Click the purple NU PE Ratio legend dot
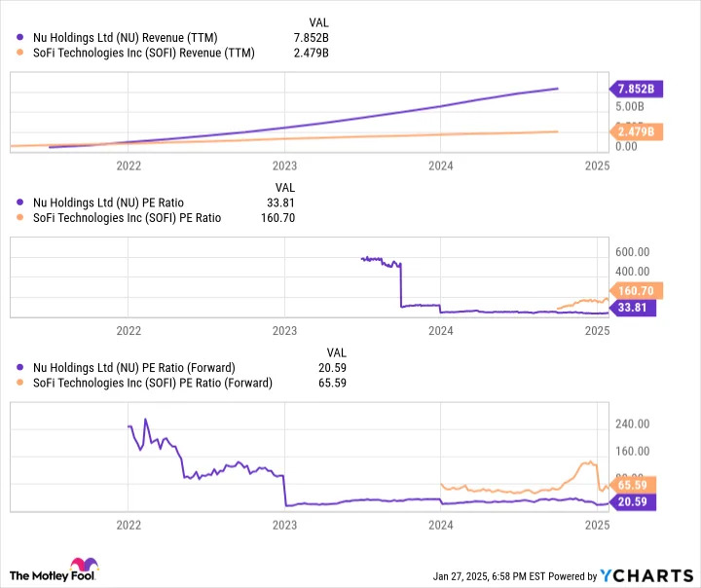Viewport: 701px width, 588px height. 19,202
